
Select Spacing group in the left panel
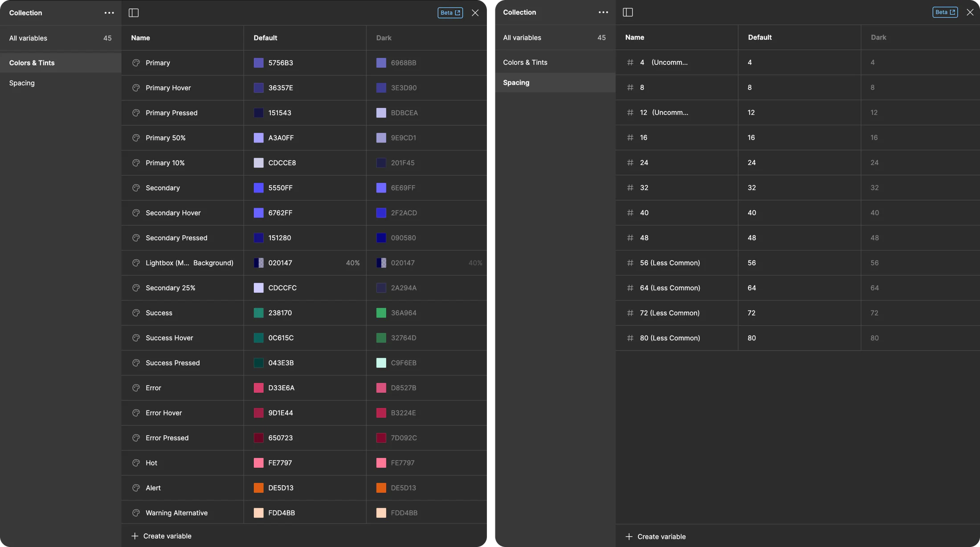click(61, 83)
